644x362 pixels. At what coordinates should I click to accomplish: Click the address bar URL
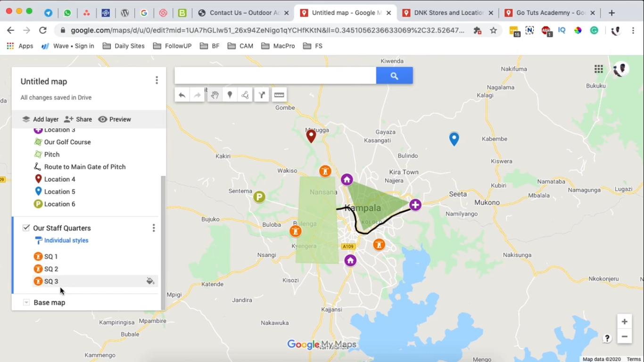pyautogui.click(x=268, y=31)
